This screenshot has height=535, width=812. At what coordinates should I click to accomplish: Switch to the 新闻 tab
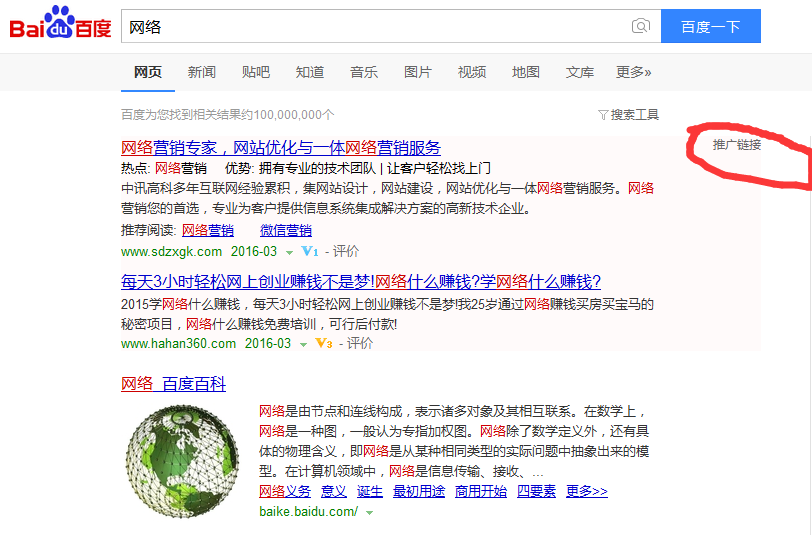tap(201, 72)
